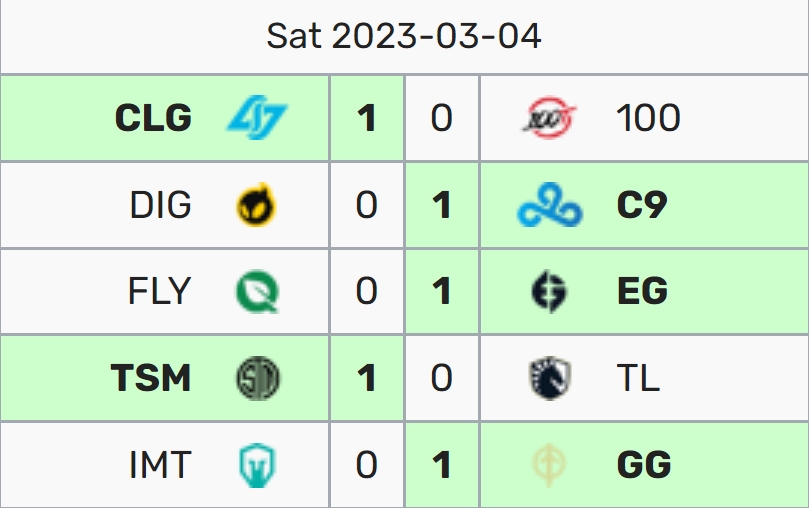Image resolution: width=809 pixels, height=508 pixels.
Task: Click the Immortals teal shield logo
Action: 257,465
